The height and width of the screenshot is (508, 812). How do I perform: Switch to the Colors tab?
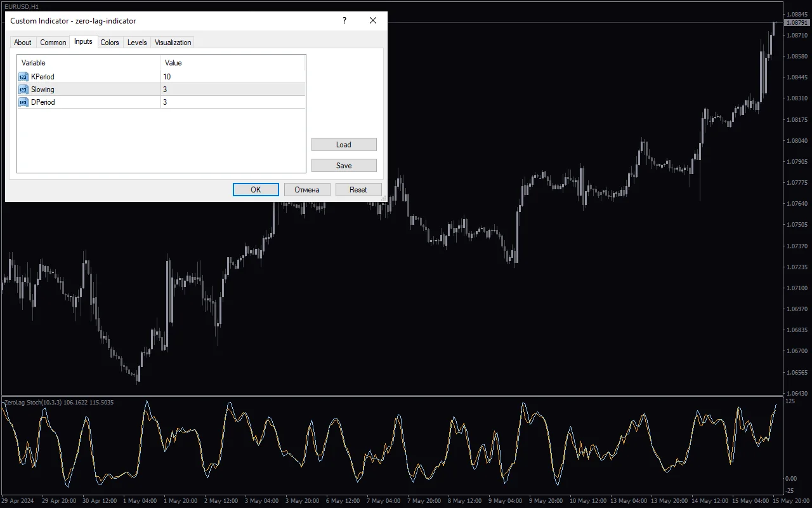click(x=109, y=42)
